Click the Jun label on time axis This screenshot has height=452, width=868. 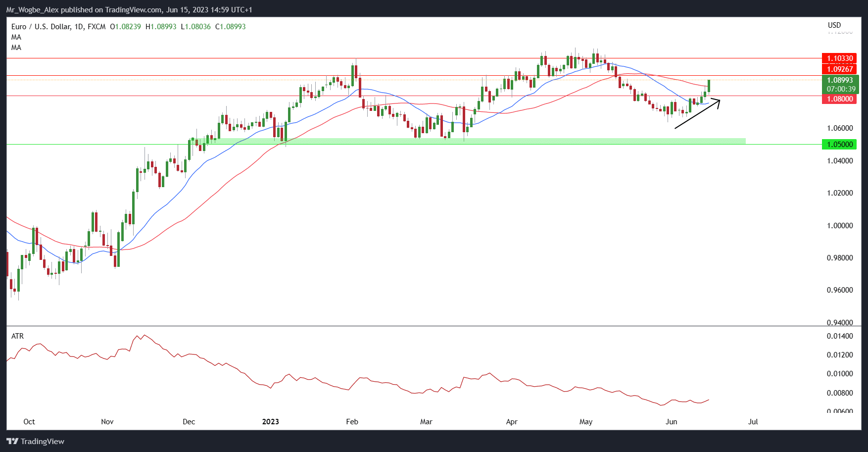point(671,422)
